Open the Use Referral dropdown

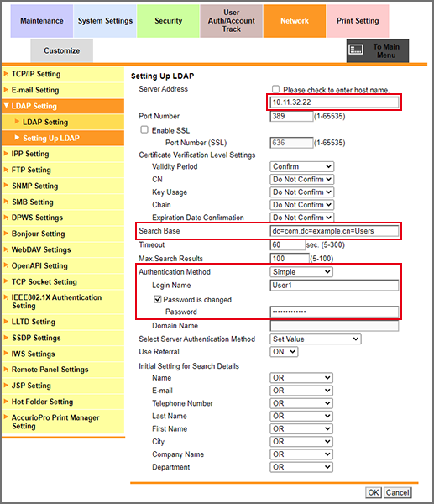(284, 352)
